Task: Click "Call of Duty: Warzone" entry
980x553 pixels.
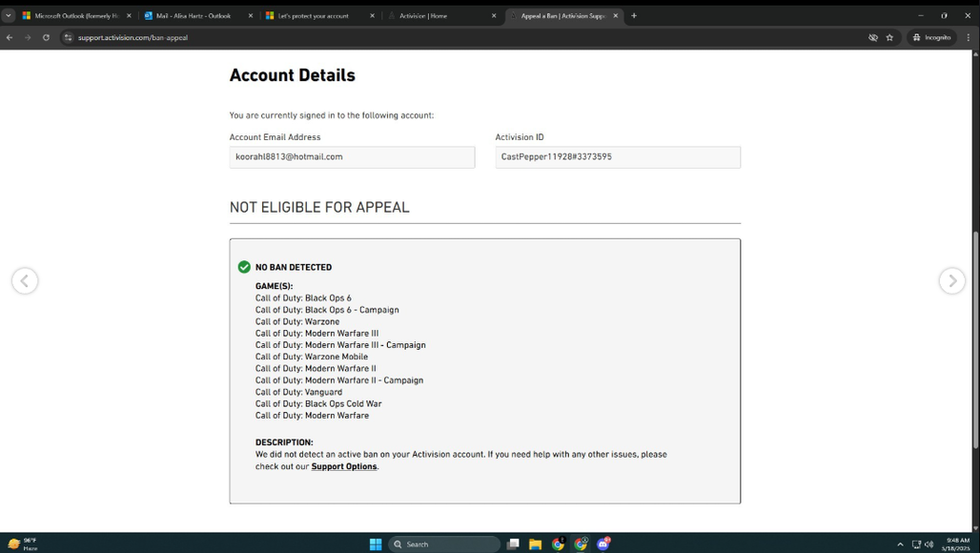Action: point(297,322)
